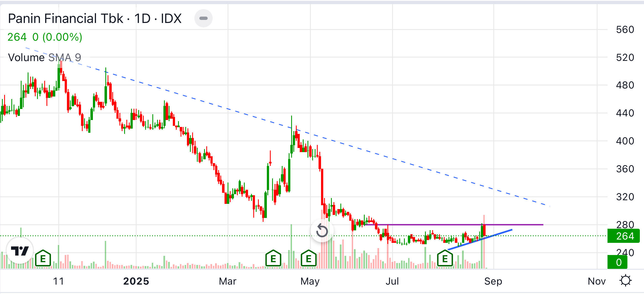The width and height of the screenshot is (644, 294).
Task: Click the Mar label on time axis
Action: (228, 281)
